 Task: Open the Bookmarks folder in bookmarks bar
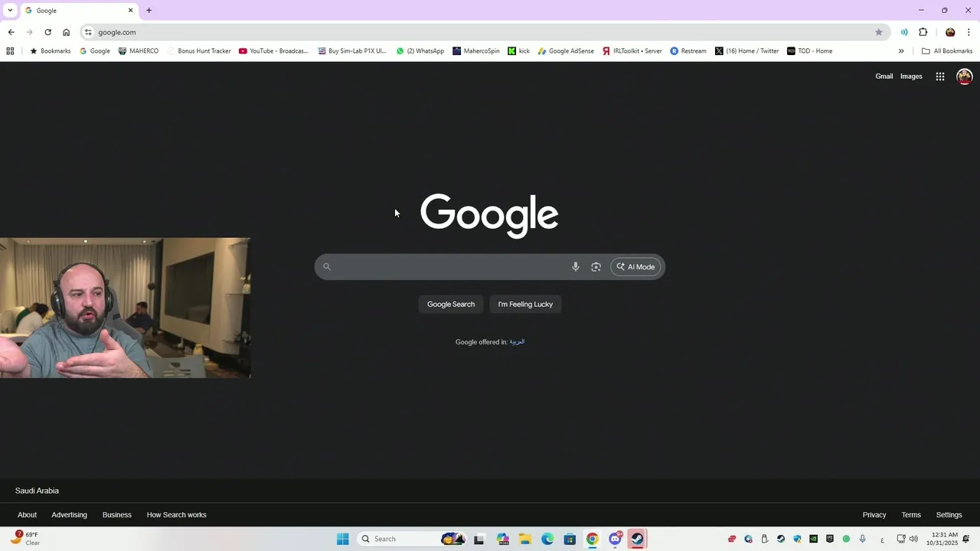[50, 51]
